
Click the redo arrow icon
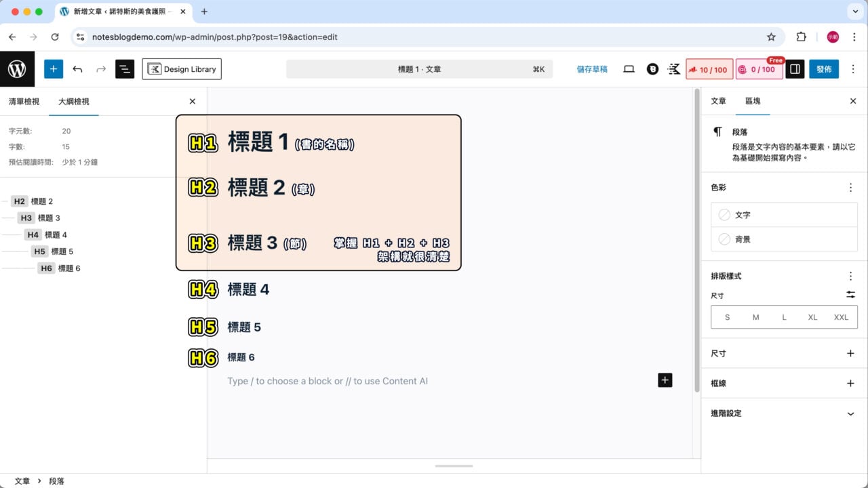[x=100, y=68]
